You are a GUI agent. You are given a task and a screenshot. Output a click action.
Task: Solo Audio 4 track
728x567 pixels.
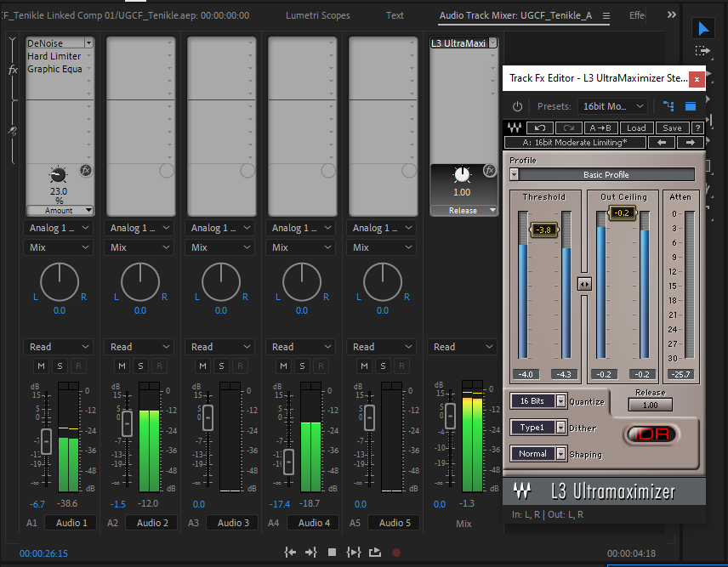302,366
